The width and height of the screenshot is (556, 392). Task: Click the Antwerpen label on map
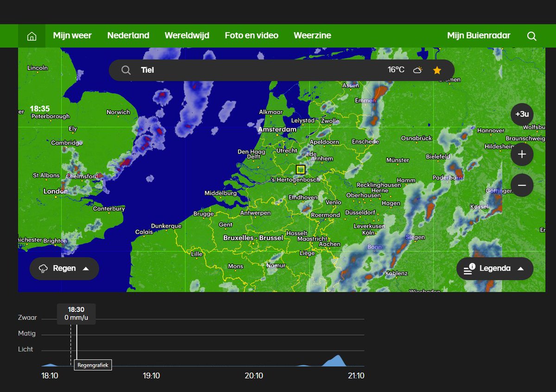[255, 213]
